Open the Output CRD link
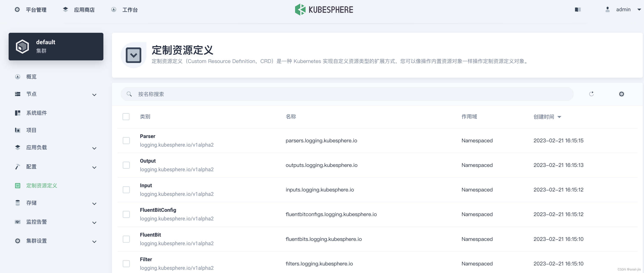This screenshot has height=273, width=644. 148,161
